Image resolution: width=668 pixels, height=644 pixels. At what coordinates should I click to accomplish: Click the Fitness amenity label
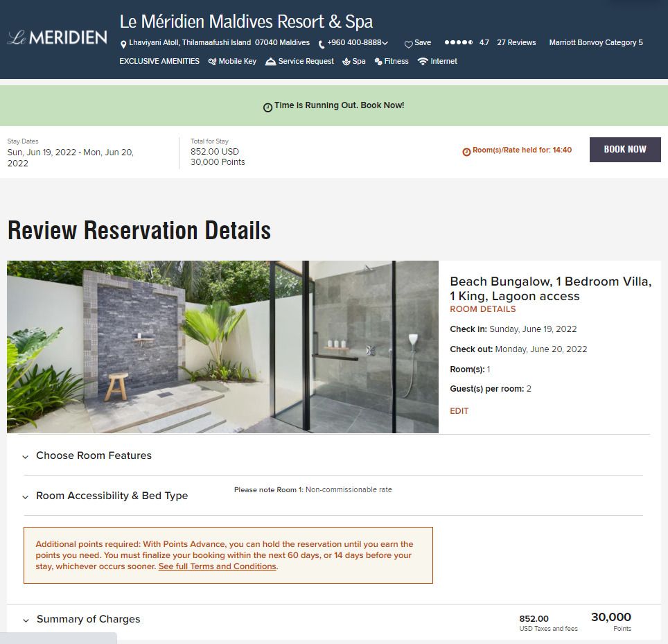point(396,62)
